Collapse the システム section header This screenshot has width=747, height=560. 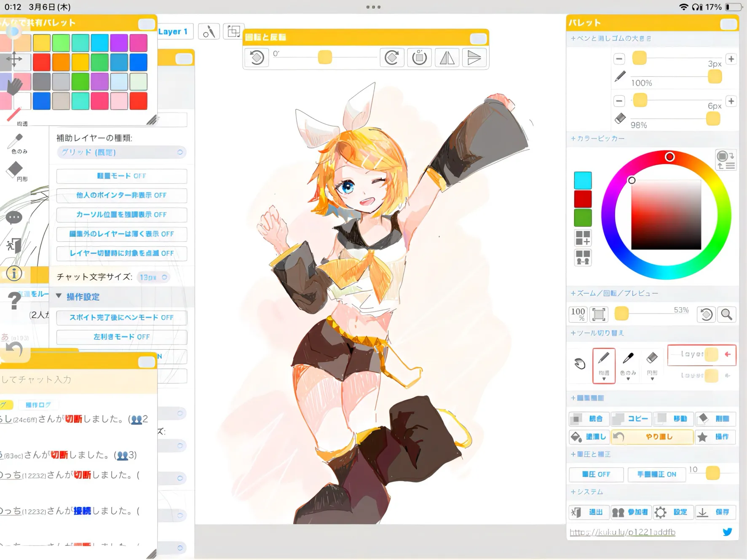click(587, 492)
